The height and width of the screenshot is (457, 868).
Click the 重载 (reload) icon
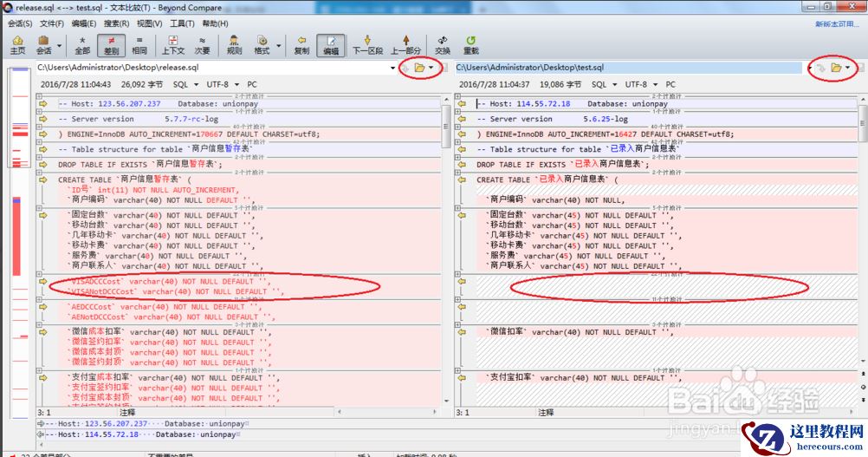coord(470,44)
